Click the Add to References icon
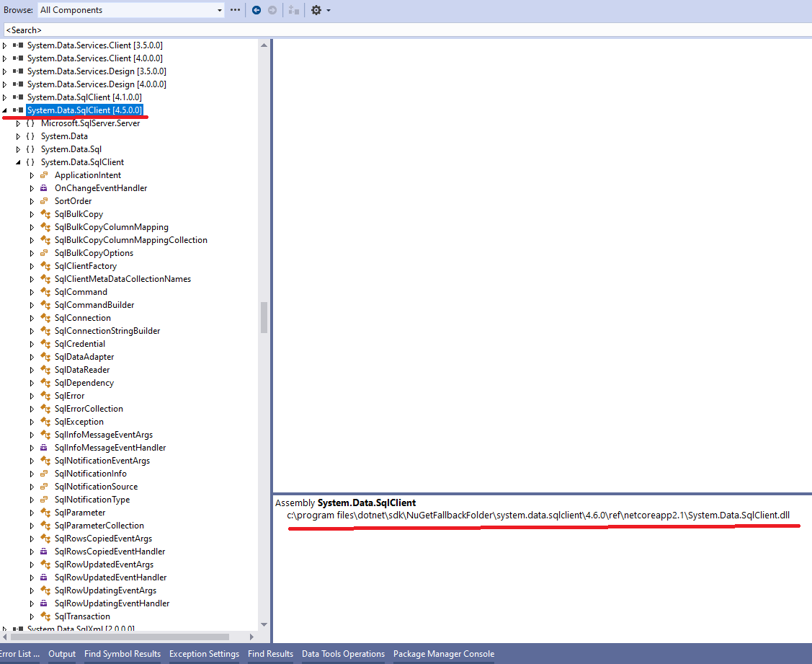Image resolution: width=812 pixels, height=664 pixels. point(293,10)
